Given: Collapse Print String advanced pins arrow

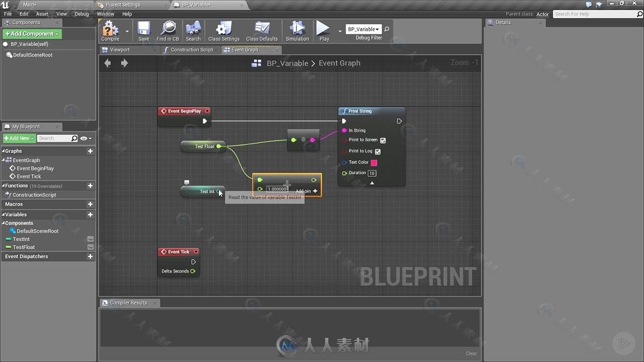Looking at the screenshot, I should click(x=372, y=183).
